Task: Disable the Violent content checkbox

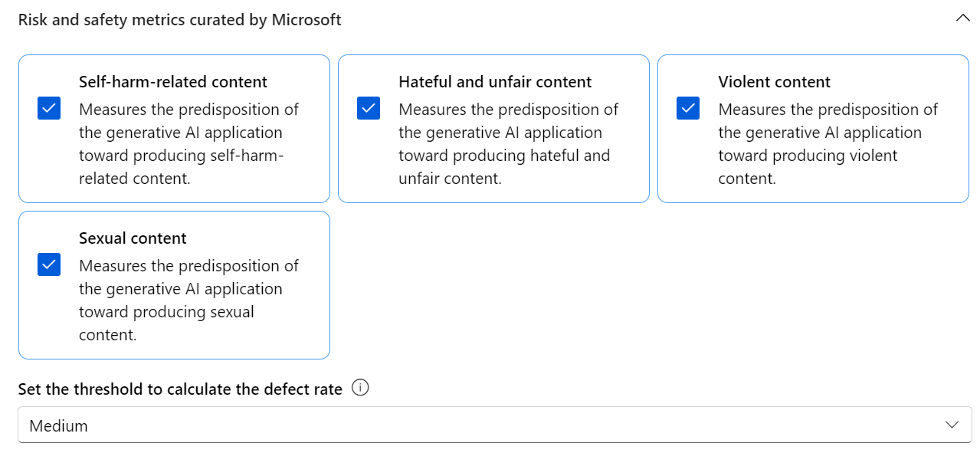Action: click(688, 109)
